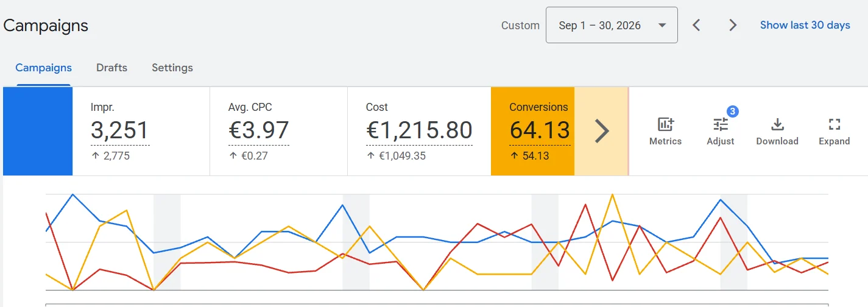Click the €1,215.80 cost value
Viewport: 868px width, 307px height.
click(419, 130)
